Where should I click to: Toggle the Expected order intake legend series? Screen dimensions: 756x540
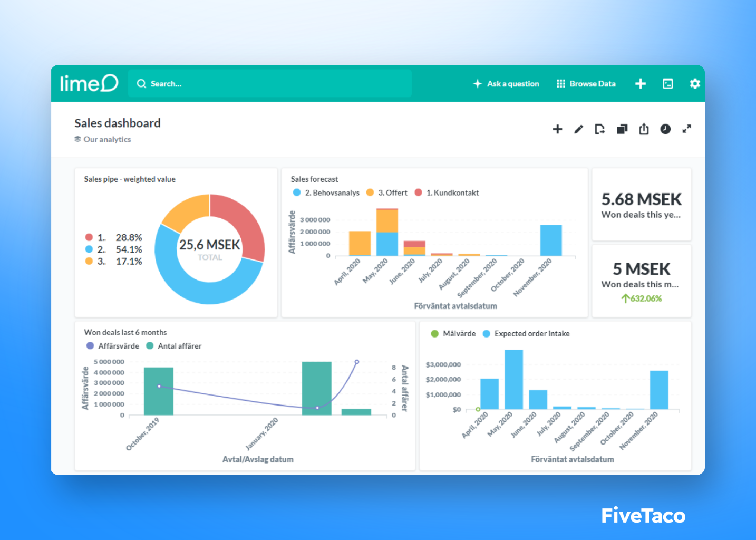pyautogui.click(x=526, y=334)
